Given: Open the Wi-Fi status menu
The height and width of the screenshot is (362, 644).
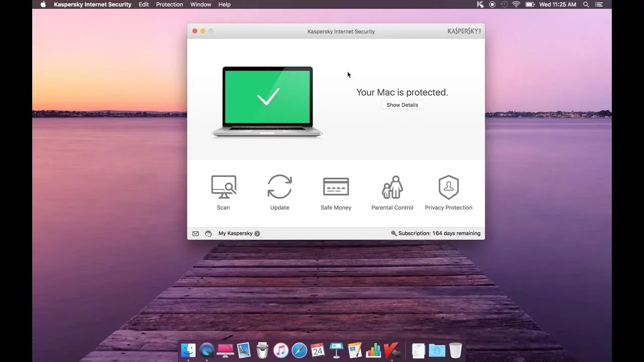Looking at the screenshot, I should 516,5.
